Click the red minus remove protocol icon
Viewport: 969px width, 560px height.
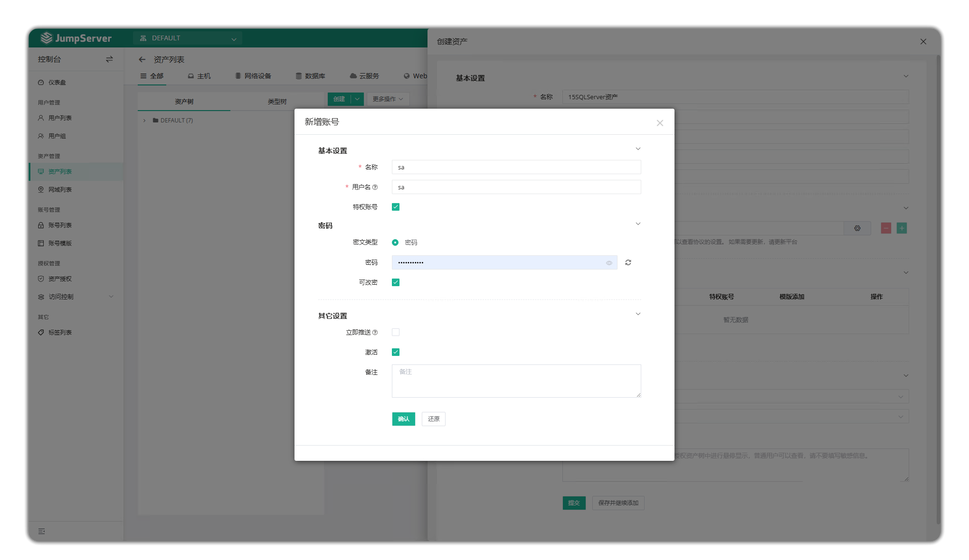pos(886,228)
